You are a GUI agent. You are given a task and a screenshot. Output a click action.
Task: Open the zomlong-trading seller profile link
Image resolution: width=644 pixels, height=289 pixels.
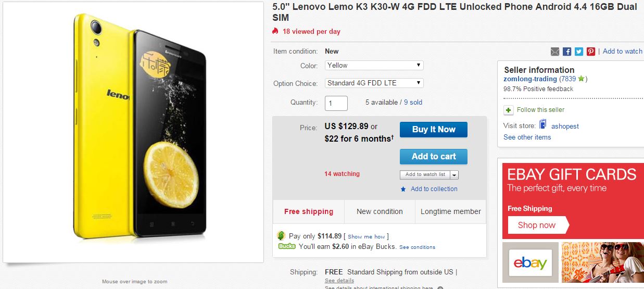[x=530, y=79]
